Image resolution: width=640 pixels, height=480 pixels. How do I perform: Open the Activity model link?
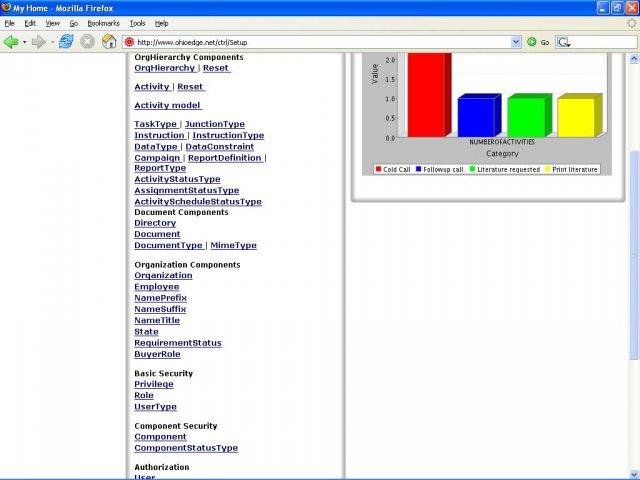pyautogui.click(x=168, y=106)
